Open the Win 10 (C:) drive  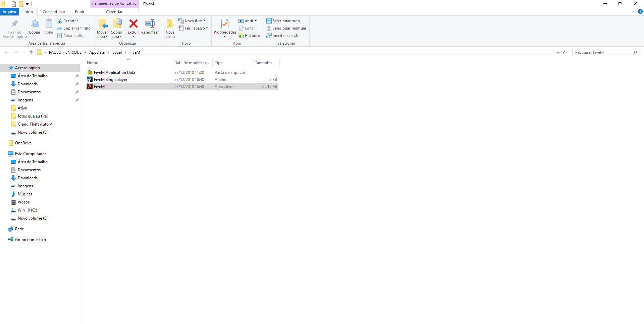tap(28, 210)
